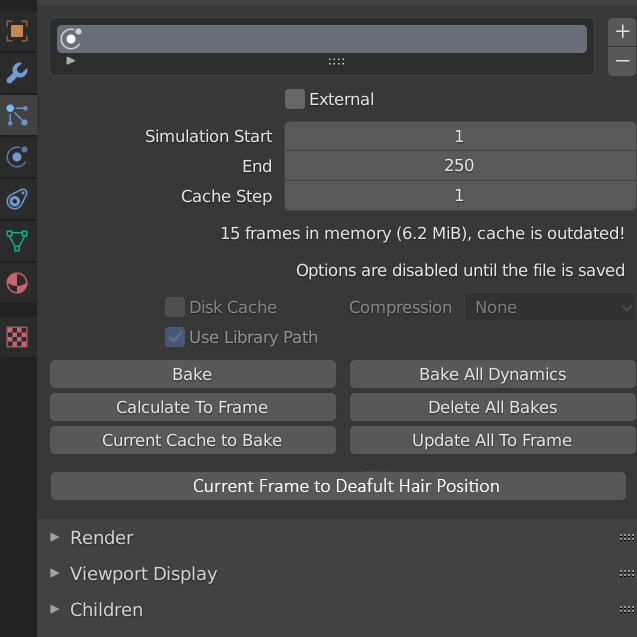Remove the point cache with minus
The image size is (637, 637).
tap(622, 61)
